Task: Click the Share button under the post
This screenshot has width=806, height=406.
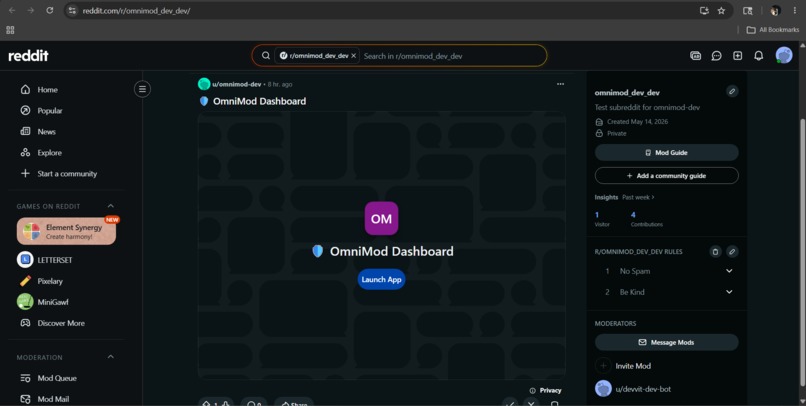Action: pyautogui.click(x=294, y=402)
